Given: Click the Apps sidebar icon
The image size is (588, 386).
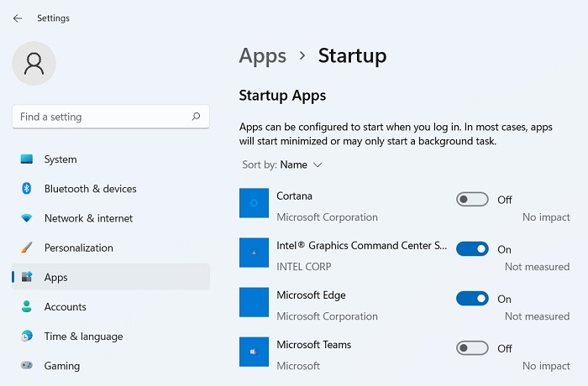Looking at the screenshot, I should 27,277.
